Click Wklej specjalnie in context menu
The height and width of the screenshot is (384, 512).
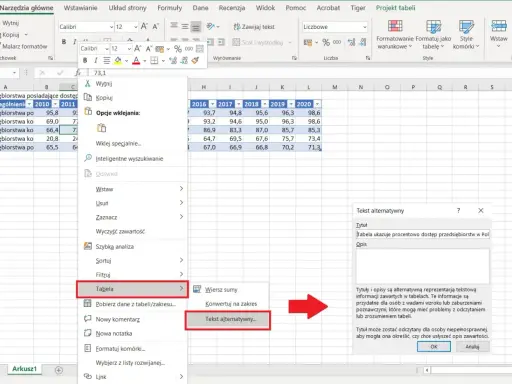pos(118,143)
